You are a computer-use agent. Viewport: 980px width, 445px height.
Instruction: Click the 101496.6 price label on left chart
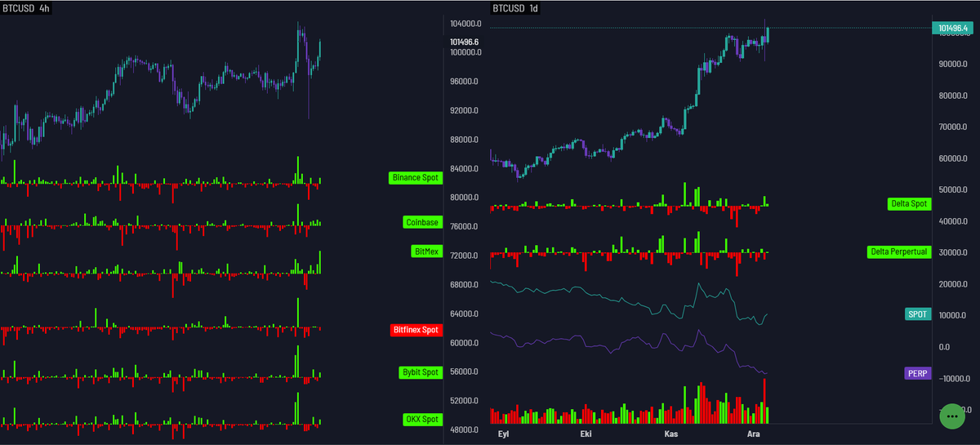coord(465,42)
